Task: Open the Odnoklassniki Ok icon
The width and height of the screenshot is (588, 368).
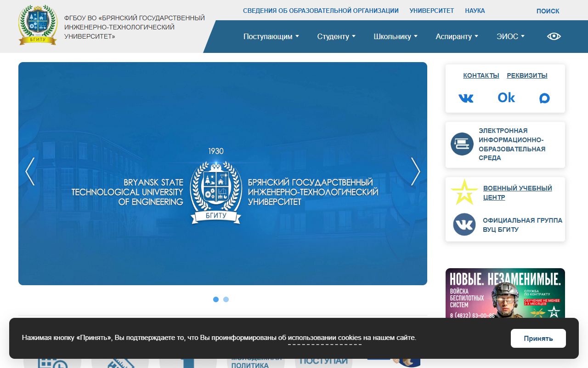Action: pyautogui.click(x=506, y=98)
